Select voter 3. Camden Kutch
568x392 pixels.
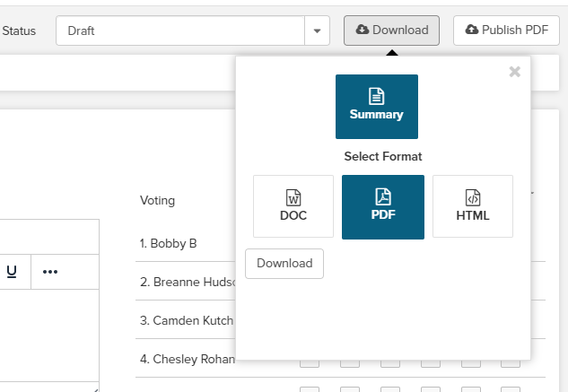[x=187, y=320]
